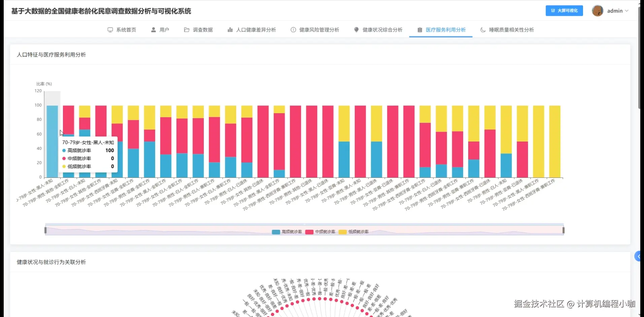This screenshot has height=317, width=644.
Task: Click the moon icon beside 睡眠质量相关性分析
Action: pos(483,30)
